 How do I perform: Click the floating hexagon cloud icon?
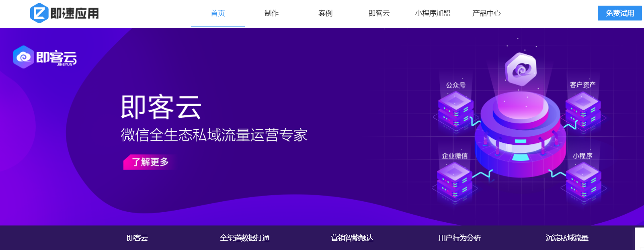(x=521, y=69)
